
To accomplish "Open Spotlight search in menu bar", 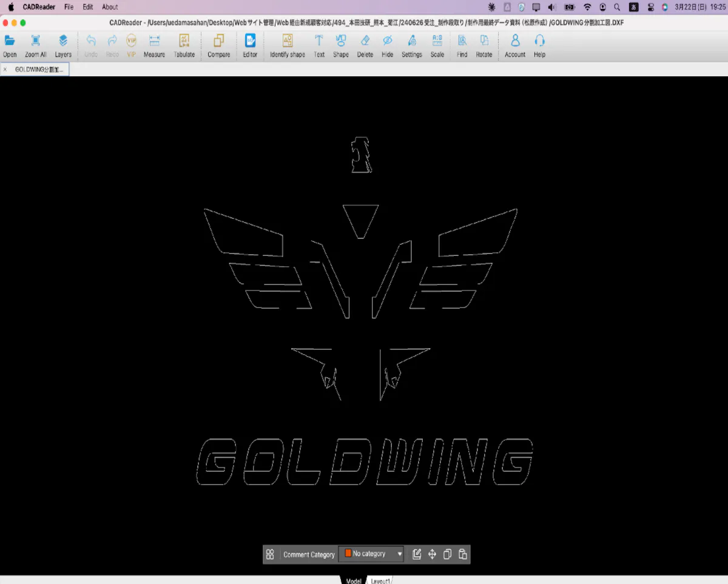I will tap(617, 7).
